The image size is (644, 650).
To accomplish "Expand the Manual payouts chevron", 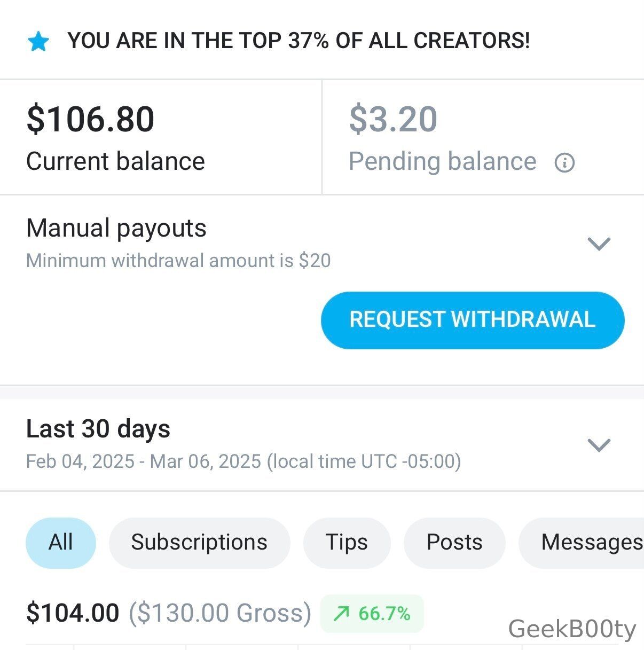I will (x=599, y=244).
